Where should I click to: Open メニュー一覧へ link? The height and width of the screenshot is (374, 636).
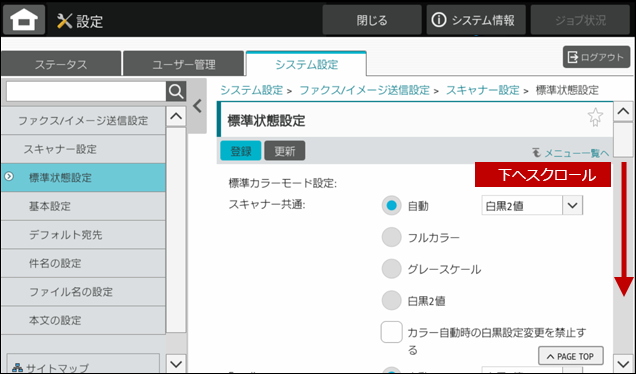coord(571,153)
